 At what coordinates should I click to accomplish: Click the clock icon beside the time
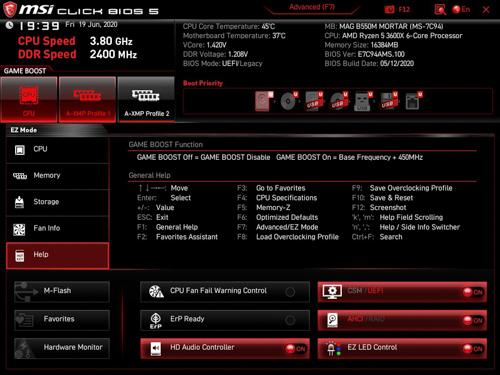tap(9, 25)
